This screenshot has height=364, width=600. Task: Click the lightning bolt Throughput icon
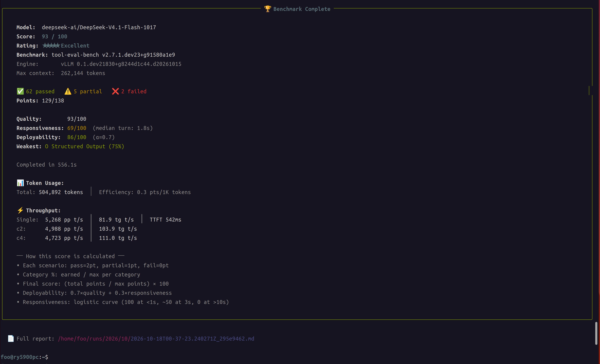(20, 210)
